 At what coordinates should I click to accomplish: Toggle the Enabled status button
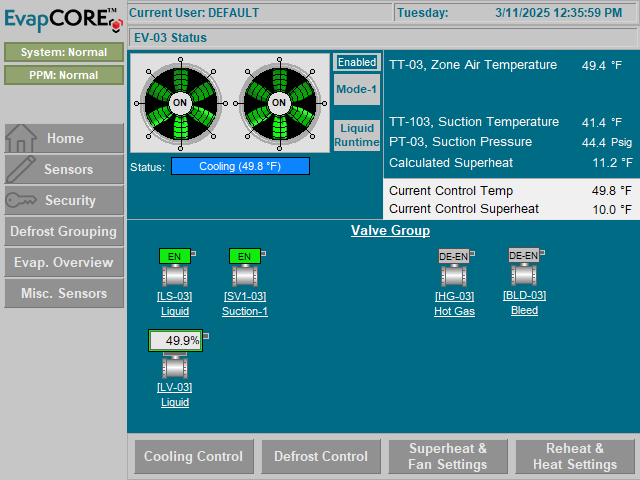pyautogui.click(x=357, y=62)
